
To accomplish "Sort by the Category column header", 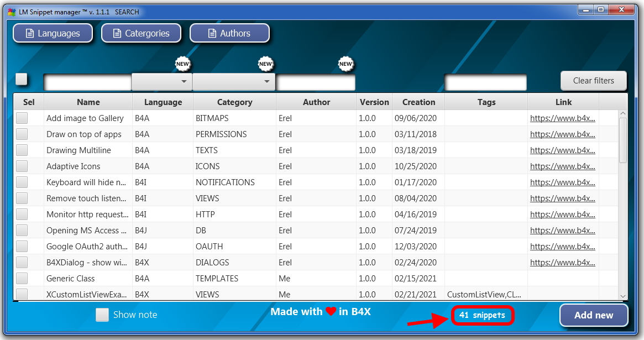I will click(234, 102).
